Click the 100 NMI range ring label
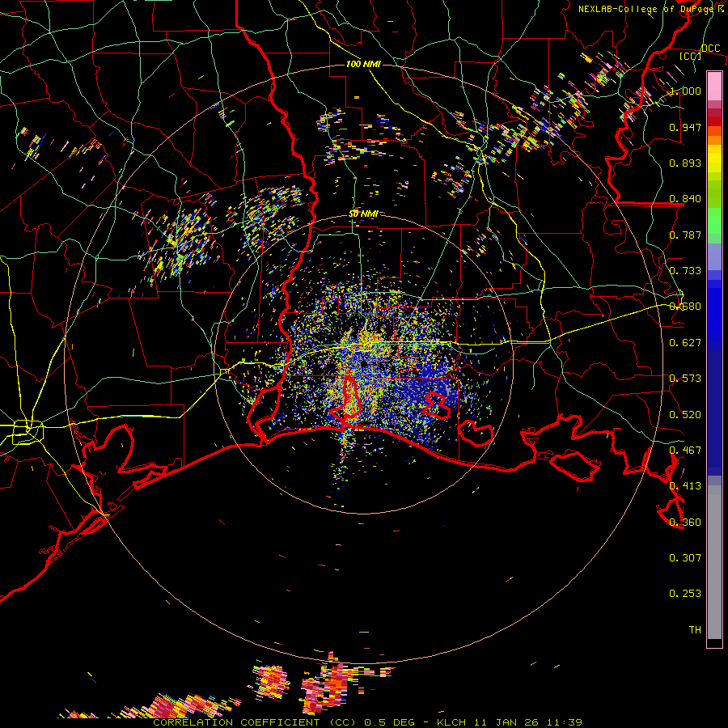 click(x=363, y=64)
